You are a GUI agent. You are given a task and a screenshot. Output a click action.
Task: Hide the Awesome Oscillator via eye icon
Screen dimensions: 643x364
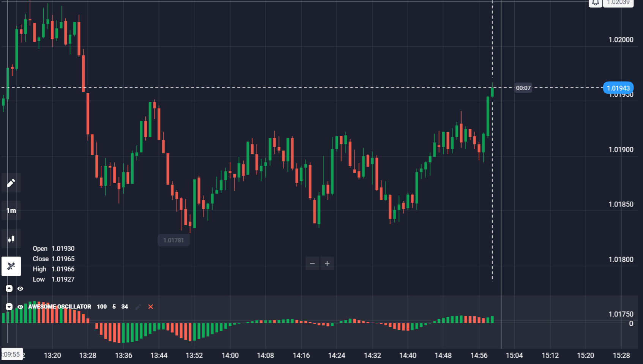coord(20,307)
